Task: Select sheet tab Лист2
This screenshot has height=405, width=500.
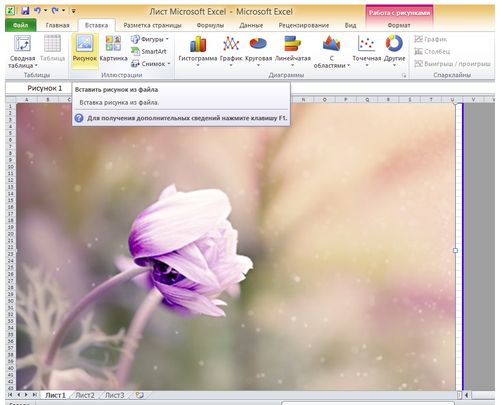Action: 85,395
